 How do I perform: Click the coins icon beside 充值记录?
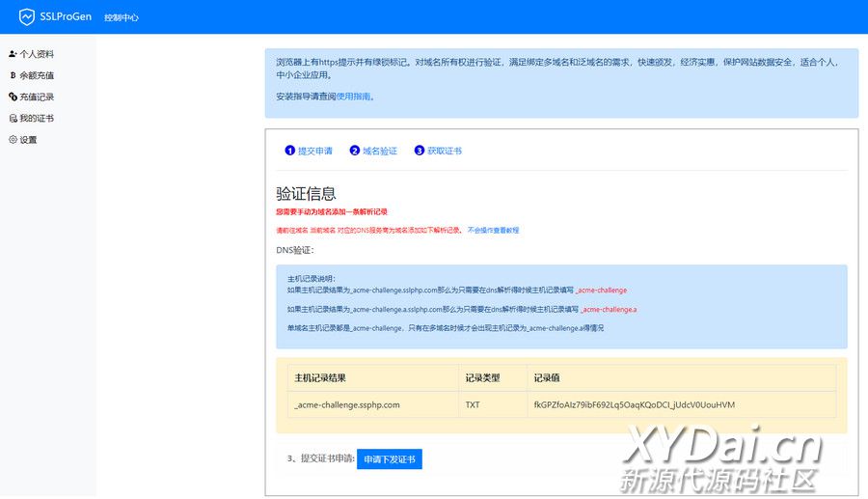pos(13,97)
